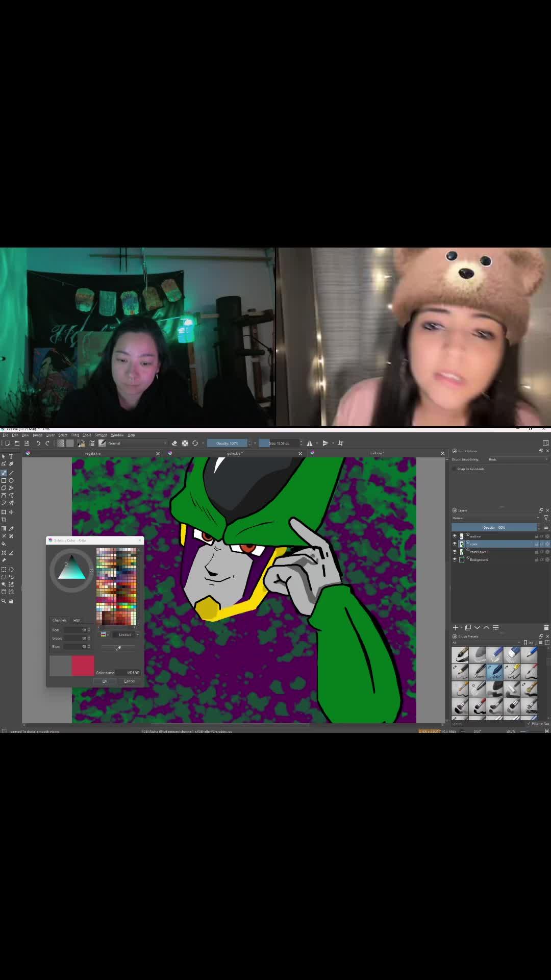Viewport: 551px width, 980px height.
Task: Open palette chooser icon dropdown in dialog
Action: click(104, 635)
